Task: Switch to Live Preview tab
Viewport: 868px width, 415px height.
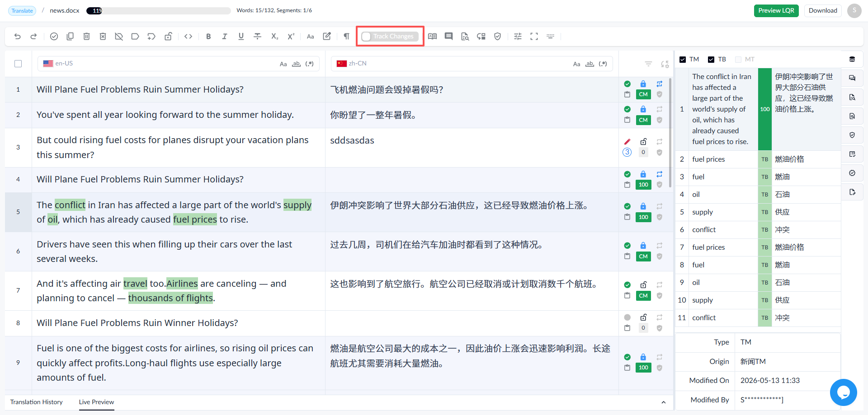Action: pyautogui.click(x=96, y=402)
